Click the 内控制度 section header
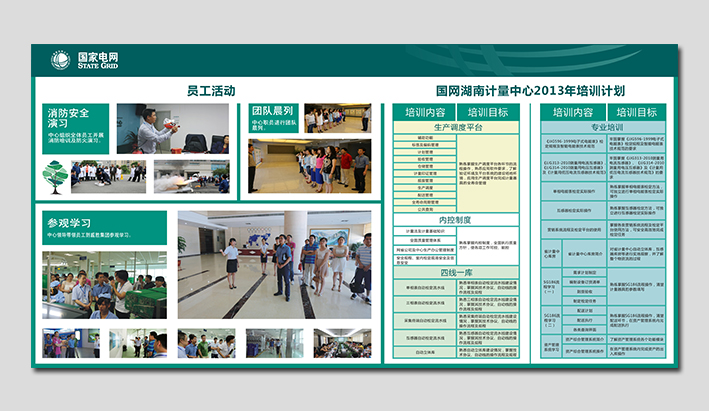The image size is (709, 411). pos(455,220)
